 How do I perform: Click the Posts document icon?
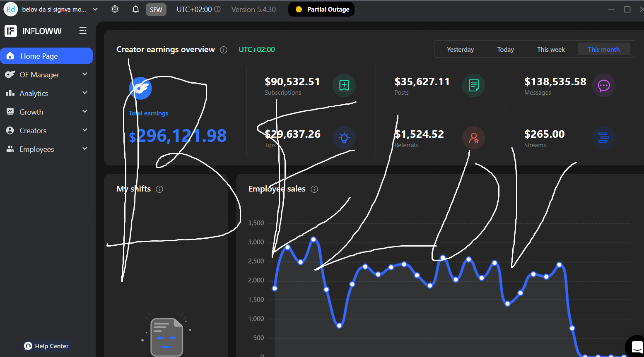coord(473,85)
